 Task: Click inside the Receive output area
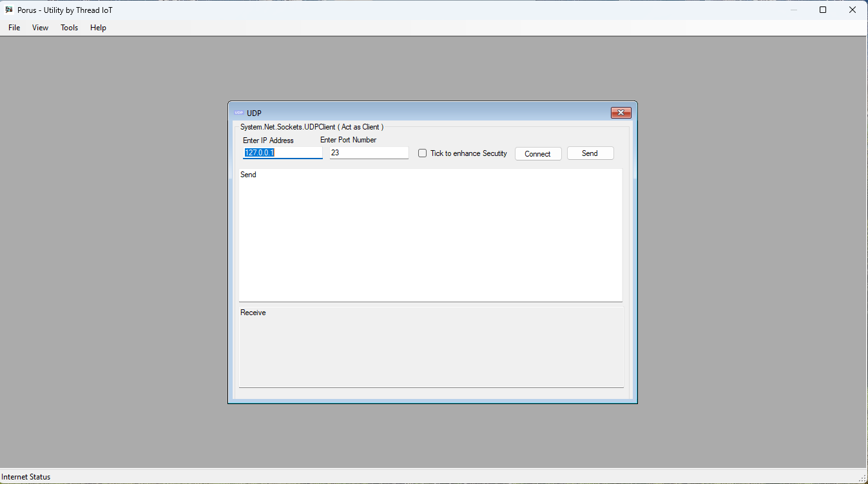(x=430, y=348)
